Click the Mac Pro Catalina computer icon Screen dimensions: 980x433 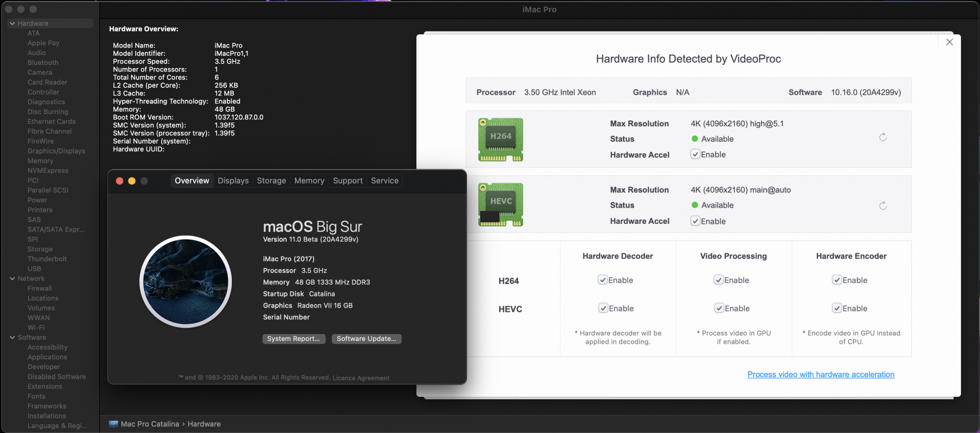coord(114,424)
